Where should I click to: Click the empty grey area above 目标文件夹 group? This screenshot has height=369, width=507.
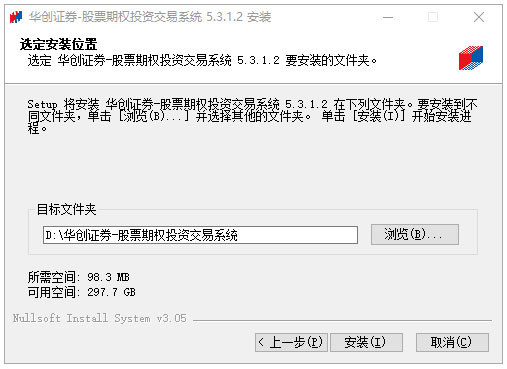pyautogui.click(x=252, y=170)
